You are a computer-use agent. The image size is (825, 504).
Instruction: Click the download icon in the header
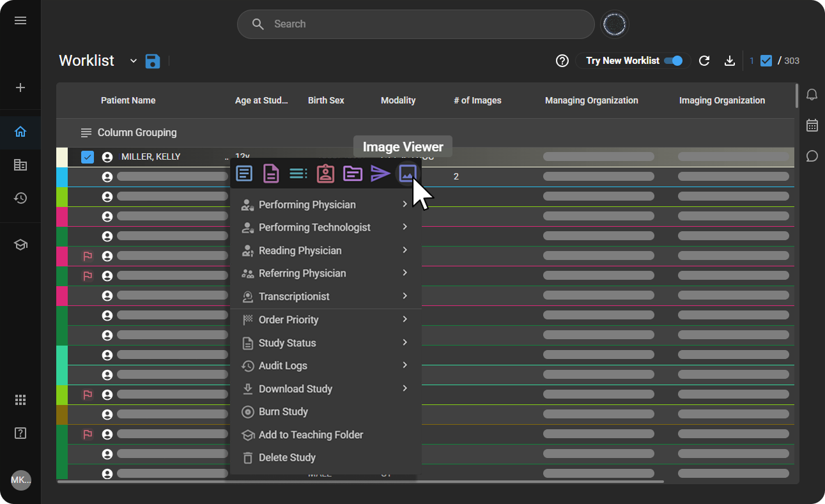pyautogui.click(x=729, y=61)
